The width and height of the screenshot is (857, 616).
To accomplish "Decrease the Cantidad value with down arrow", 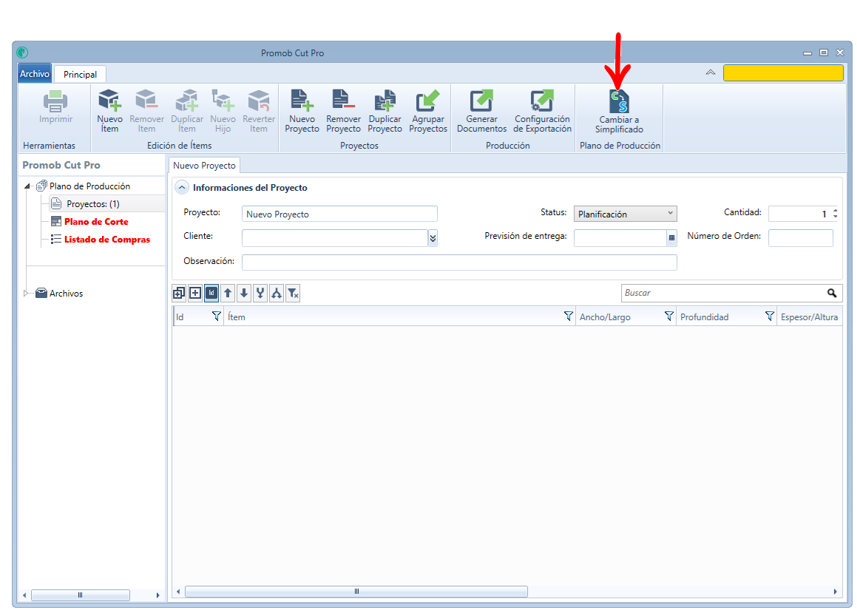I will (x=835, y=217).
